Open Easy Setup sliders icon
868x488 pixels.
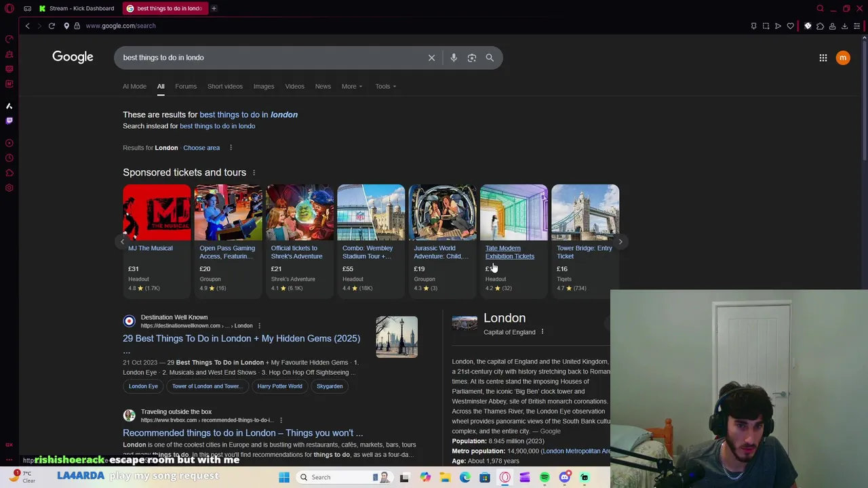856,26
